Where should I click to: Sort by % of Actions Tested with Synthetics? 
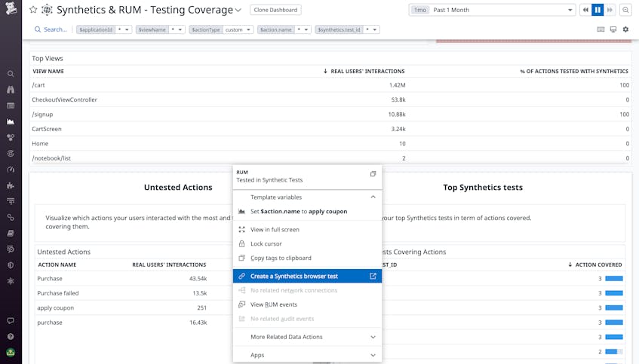pos(574,72)
